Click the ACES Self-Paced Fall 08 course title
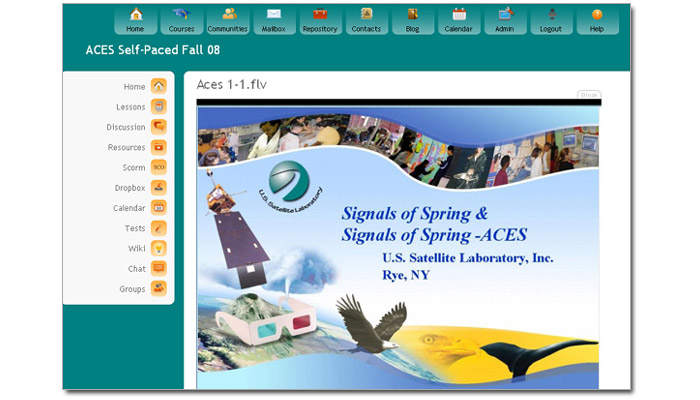 [153, 50]
